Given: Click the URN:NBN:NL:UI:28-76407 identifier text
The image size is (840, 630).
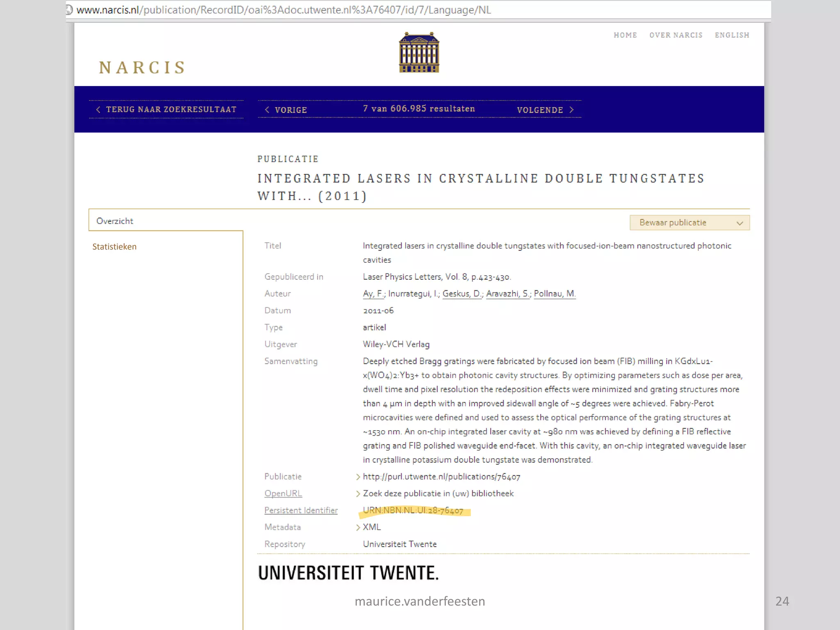Looking at the screenshot, I should pyautogui.click(x=413, y=510).
